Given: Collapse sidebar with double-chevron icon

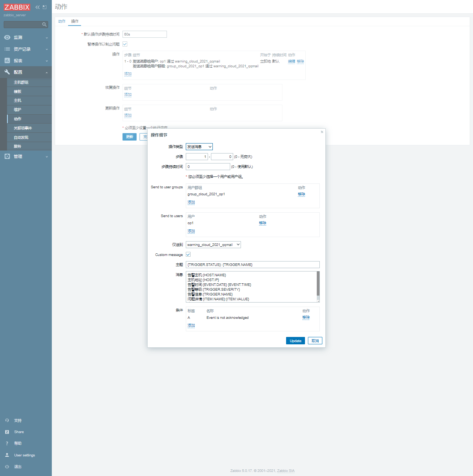Looking at the screenshot, I should tap(37, 7).
